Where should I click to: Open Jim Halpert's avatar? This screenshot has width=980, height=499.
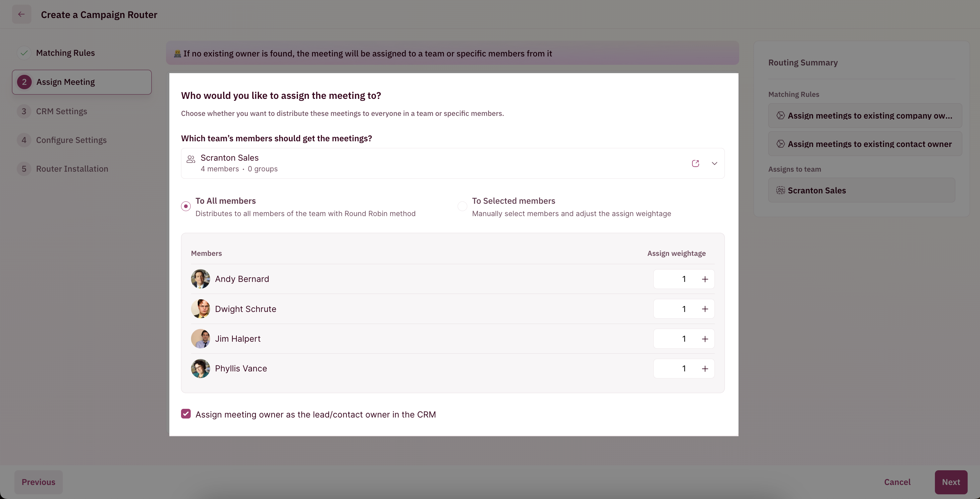pyautogui.click(x=200, y=338)
